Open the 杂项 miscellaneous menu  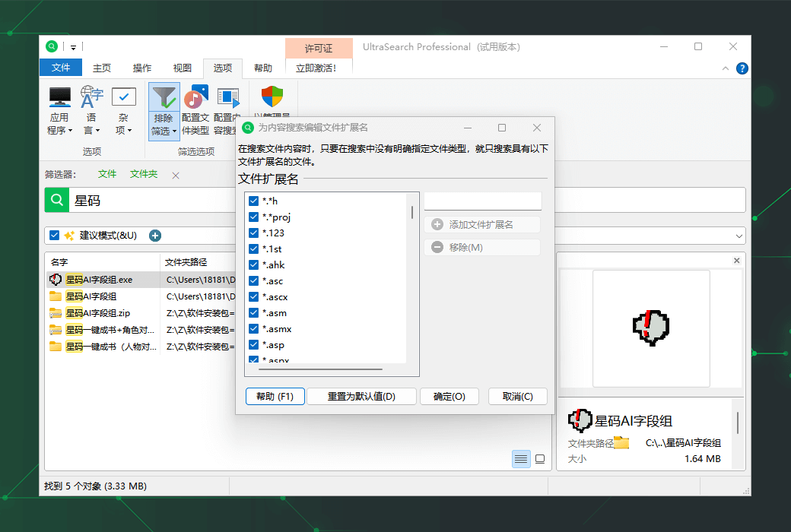tap(123, 110)
